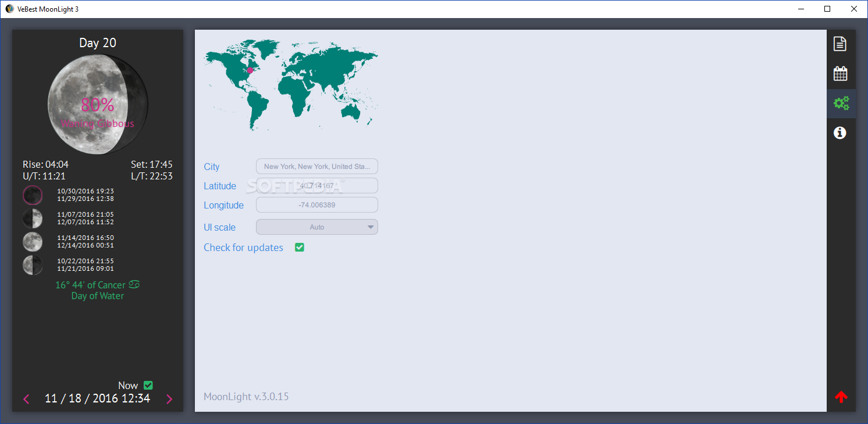
Task: Click the City label
Action: (212, 167)
